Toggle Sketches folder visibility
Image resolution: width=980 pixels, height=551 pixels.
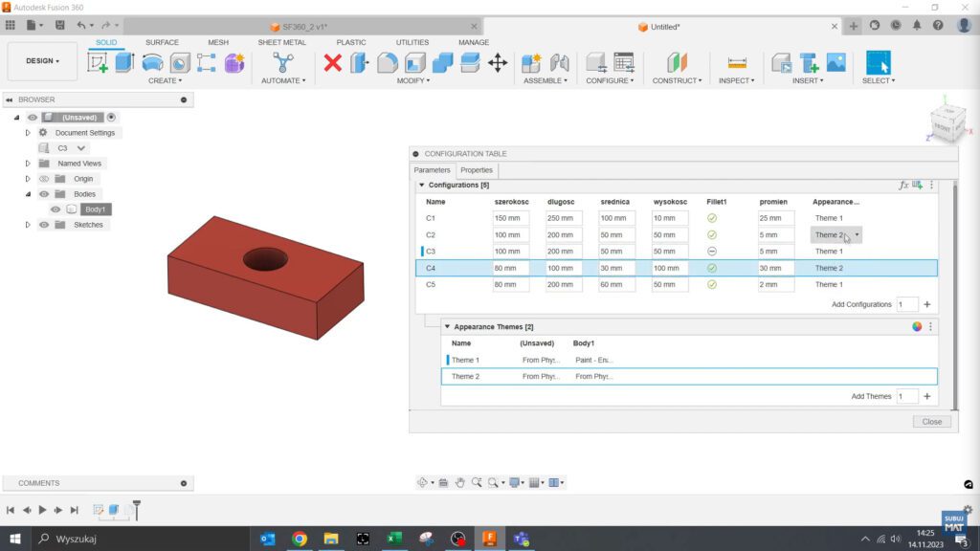pyautogui.click(x=44, y=225)
